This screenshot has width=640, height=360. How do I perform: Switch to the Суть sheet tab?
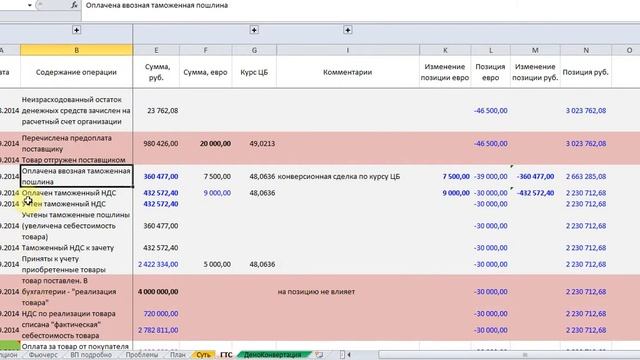pos(203,355)
